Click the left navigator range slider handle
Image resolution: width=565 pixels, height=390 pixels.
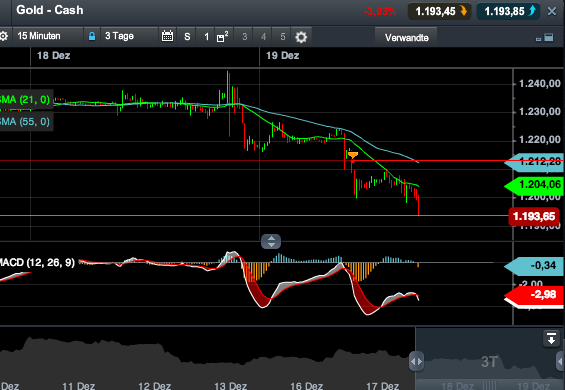(x=416, y=362)
